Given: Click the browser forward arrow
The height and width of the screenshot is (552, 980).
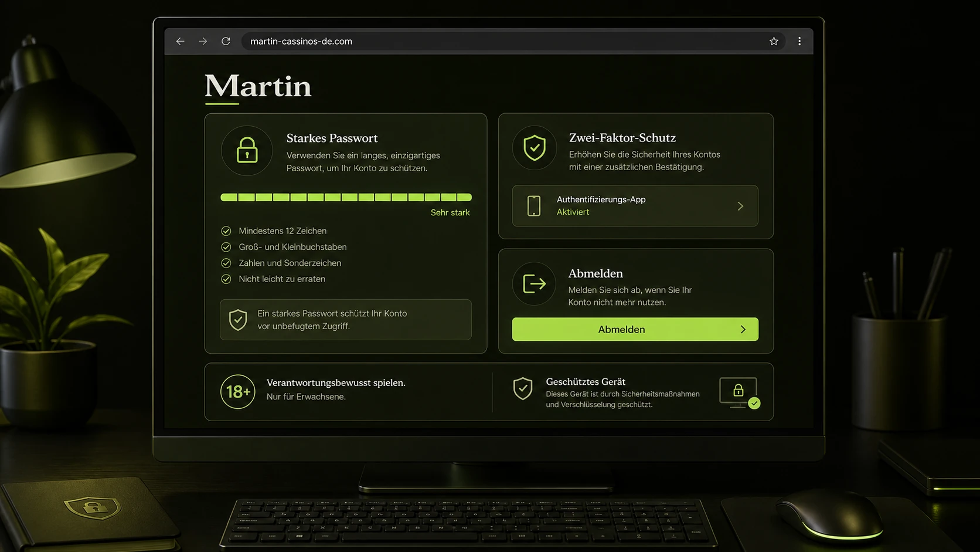Looking at the screenshot, I should (203, 41).
